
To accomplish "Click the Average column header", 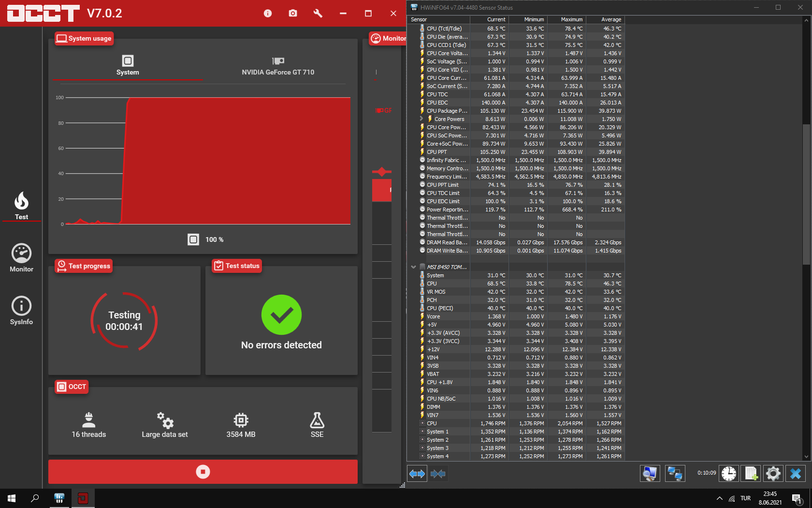I will [x=605, y=19].
